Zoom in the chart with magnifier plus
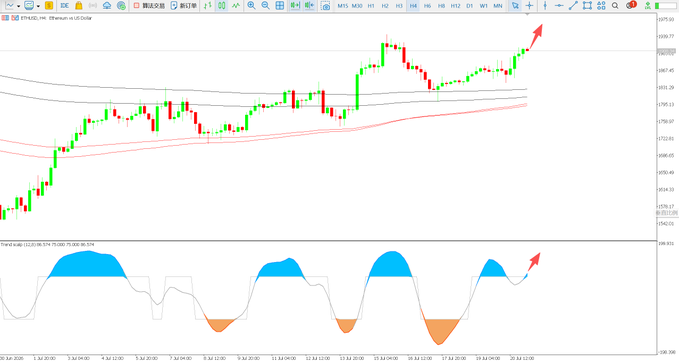 click(x=251, y=6)
